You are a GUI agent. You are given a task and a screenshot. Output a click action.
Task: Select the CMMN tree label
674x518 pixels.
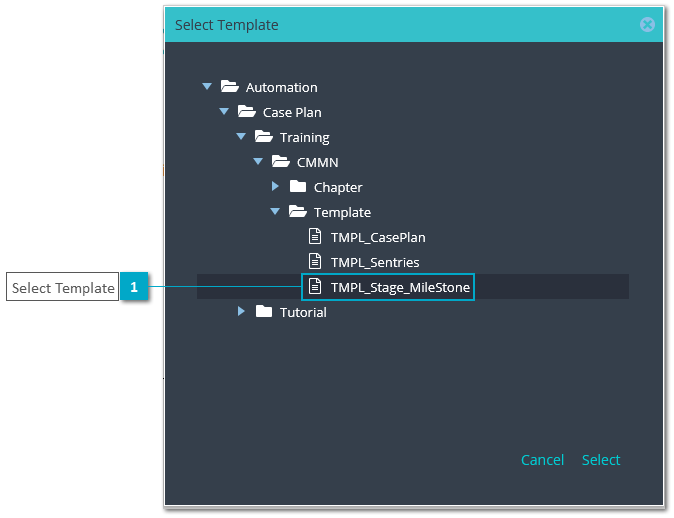(318, 162)
